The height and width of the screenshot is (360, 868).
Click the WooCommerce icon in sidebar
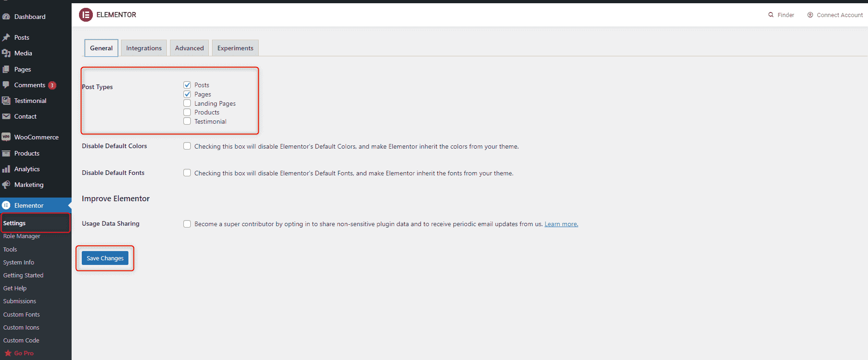6,137
